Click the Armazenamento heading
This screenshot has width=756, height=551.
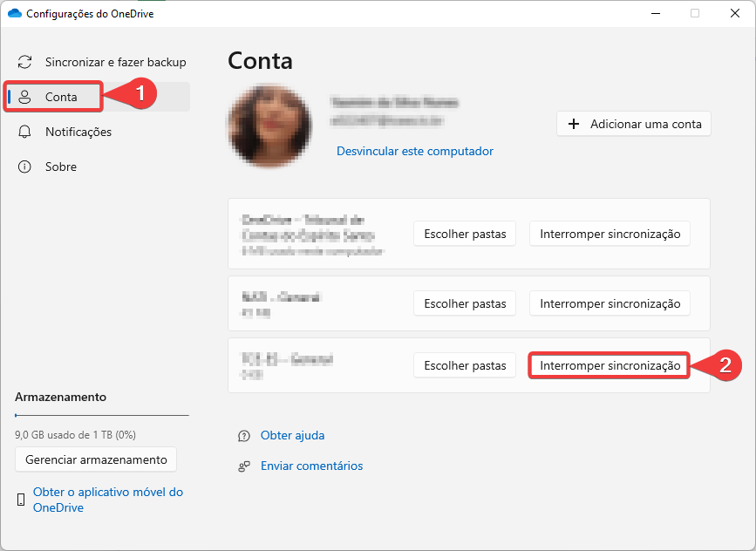point(61,397)
